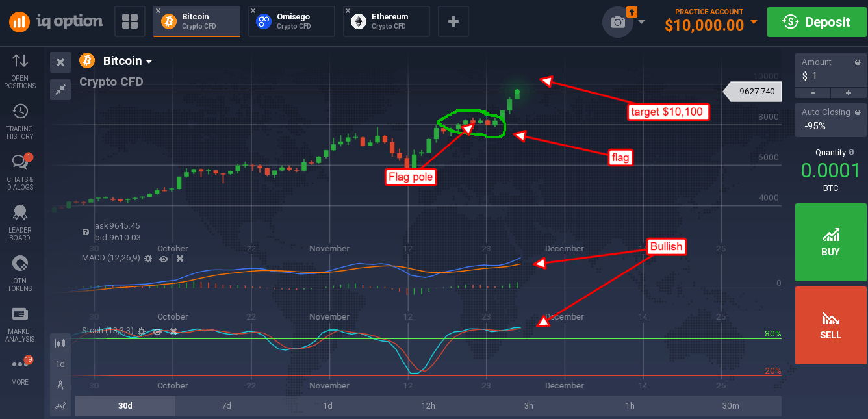Open the candlestick chart type selector
Viewport: 868px width, 419px height.
point(60,343)
